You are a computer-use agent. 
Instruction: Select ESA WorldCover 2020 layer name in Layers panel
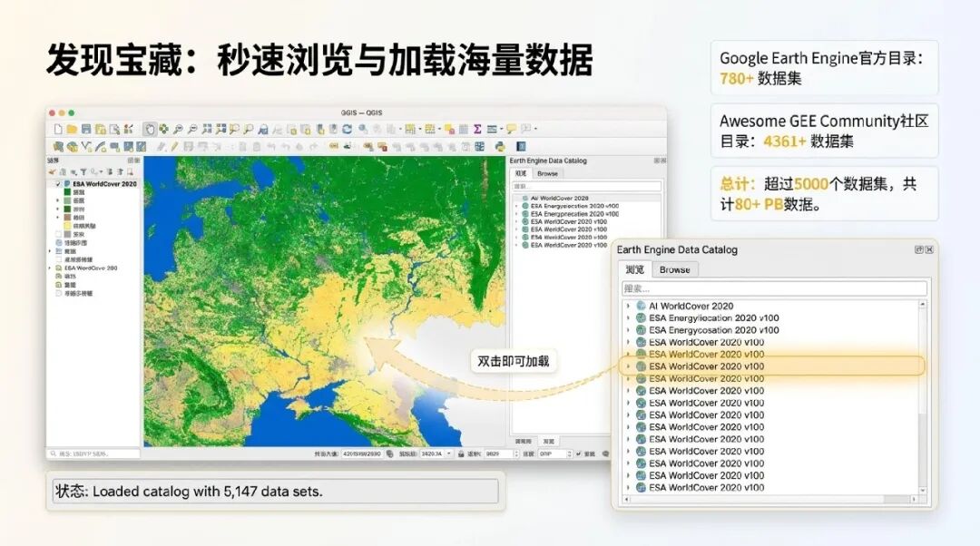pyautogui.click(x=104, y=184)
